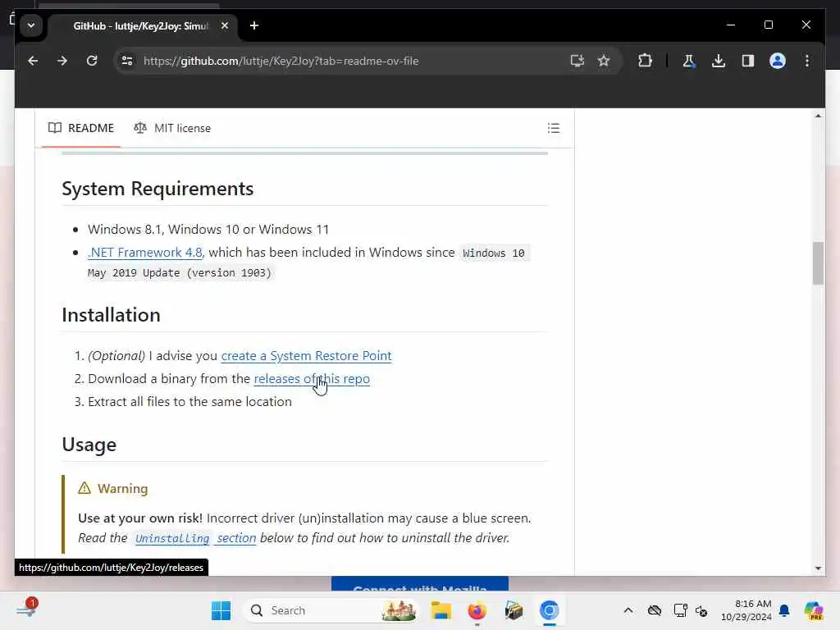Viewport: 840px width, 630px height.
Task: Go forward to the next page
Action: 62,61
